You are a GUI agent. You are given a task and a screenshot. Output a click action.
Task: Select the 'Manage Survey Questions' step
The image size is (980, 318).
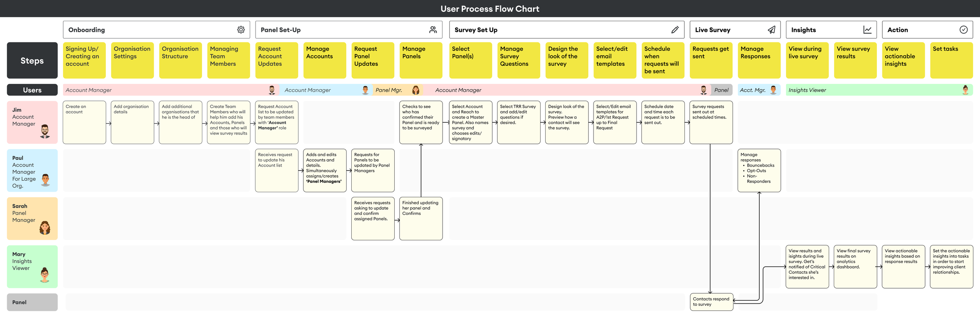click(x=519, y=60)
